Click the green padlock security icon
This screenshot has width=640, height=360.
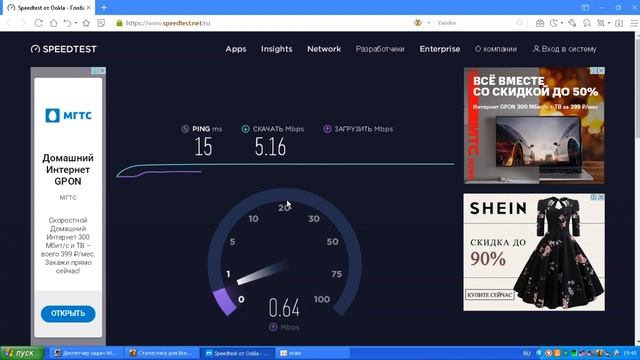pyautogui.click(x=119, y=23)
